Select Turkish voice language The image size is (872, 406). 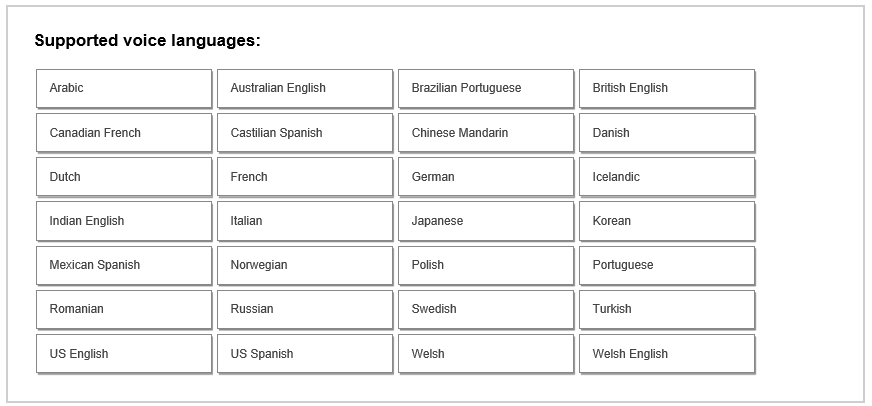[x=667, y=309]
